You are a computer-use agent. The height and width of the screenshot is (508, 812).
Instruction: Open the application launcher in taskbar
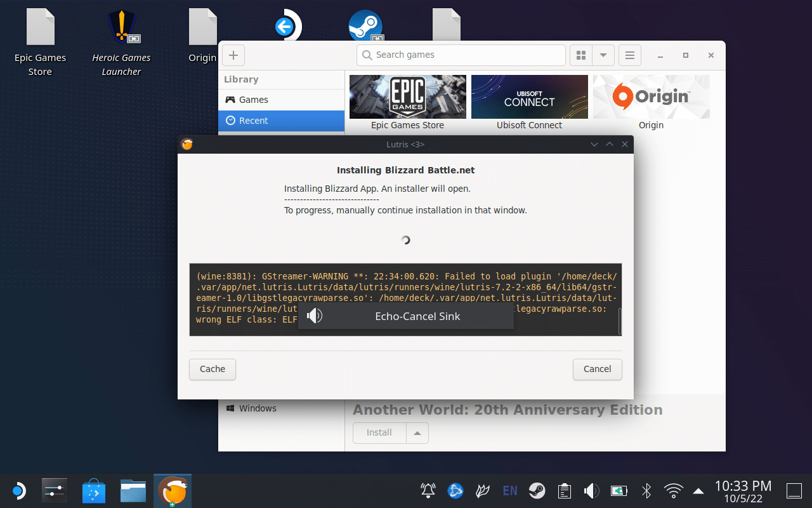point(18,491)
